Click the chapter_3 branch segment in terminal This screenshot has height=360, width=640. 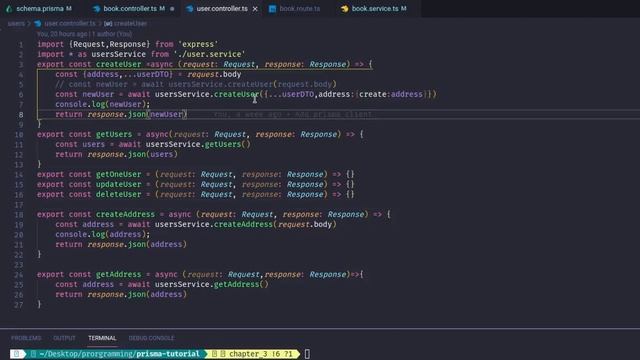252,354
